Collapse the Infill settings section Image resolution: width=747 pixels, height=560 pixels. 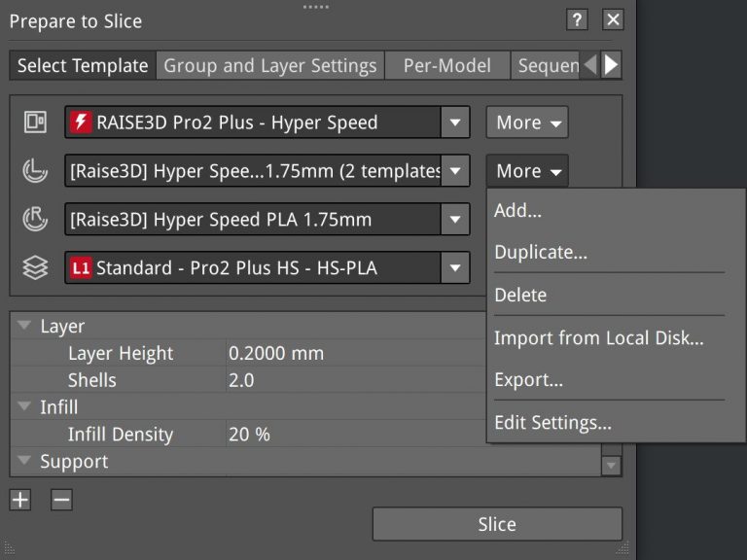click(23, 406)
